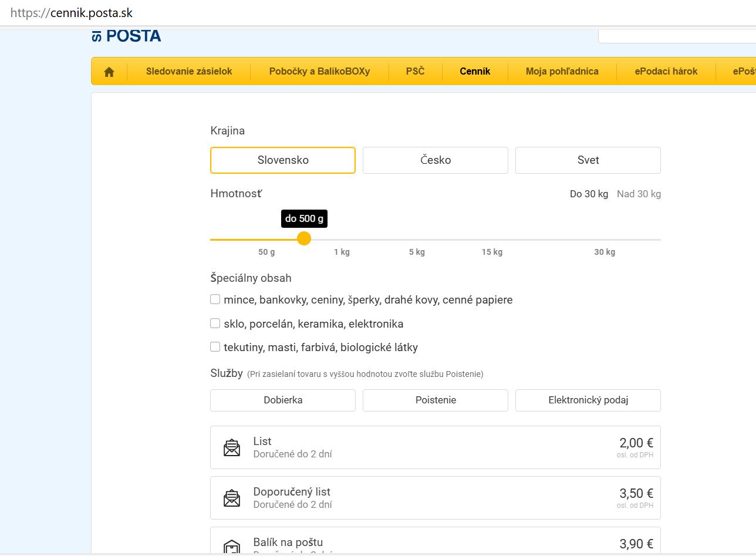Screen dimensions: 756x556
Task: Select the Cenník navigation tab
Action: click(475, 72)
